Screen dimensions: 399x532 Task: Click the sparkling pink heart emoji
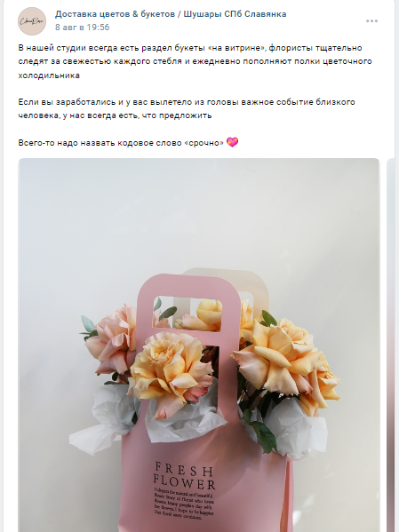pyautogui.click(x=232, y=142)
